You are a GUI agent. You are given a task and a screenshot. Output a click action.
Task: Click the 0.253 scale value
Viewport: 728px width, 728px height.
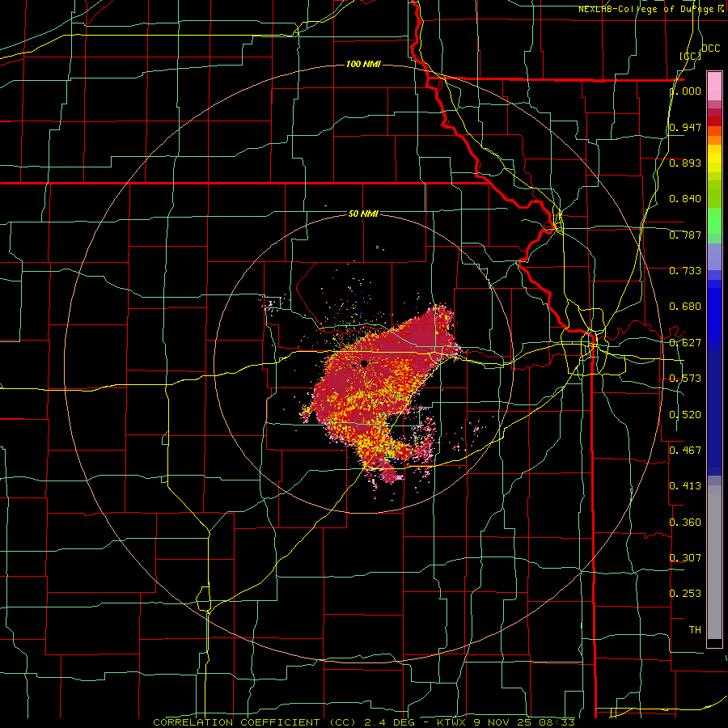point(685,594)
